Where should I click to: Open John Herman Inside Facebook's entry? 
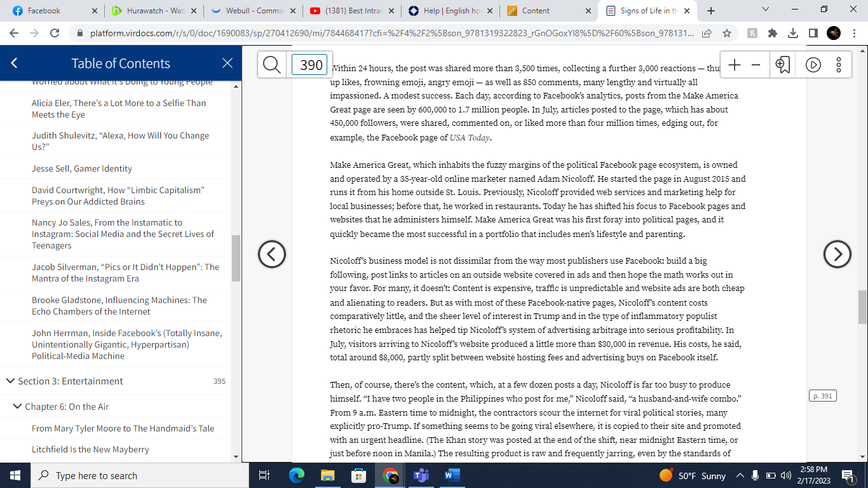point(127,344)
